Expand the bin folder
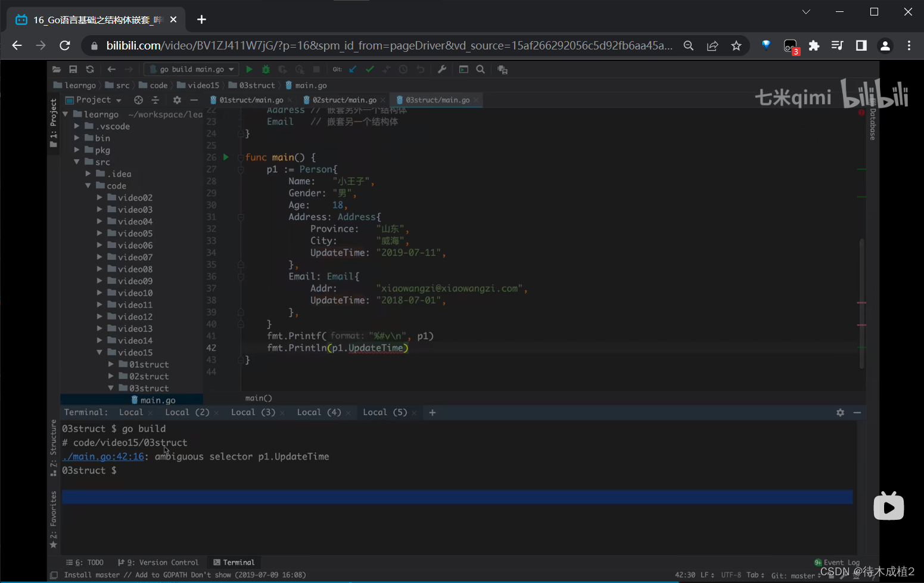924x583 pixels. (77, 138)
